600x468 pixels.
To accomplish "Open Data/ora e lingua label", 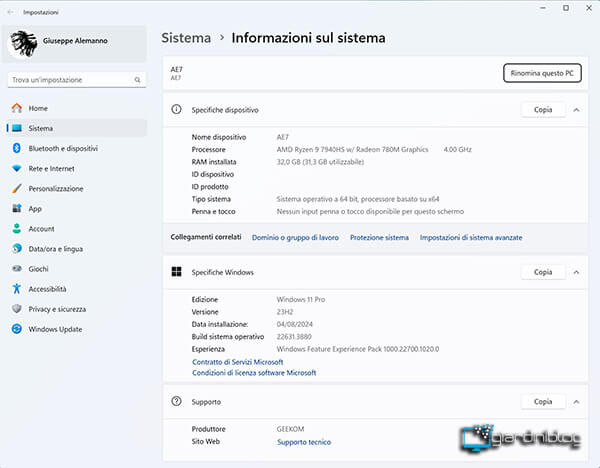I will point(56,249).
